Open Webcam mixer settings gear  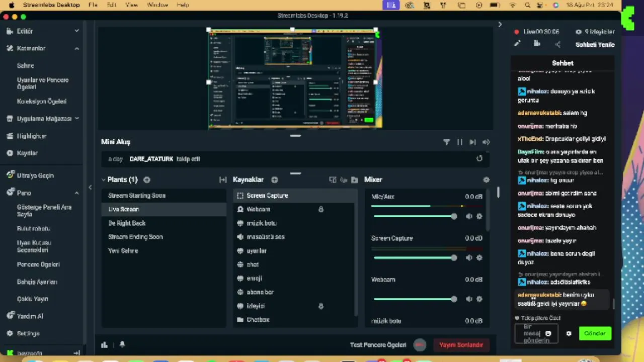(x=479, y=299)
